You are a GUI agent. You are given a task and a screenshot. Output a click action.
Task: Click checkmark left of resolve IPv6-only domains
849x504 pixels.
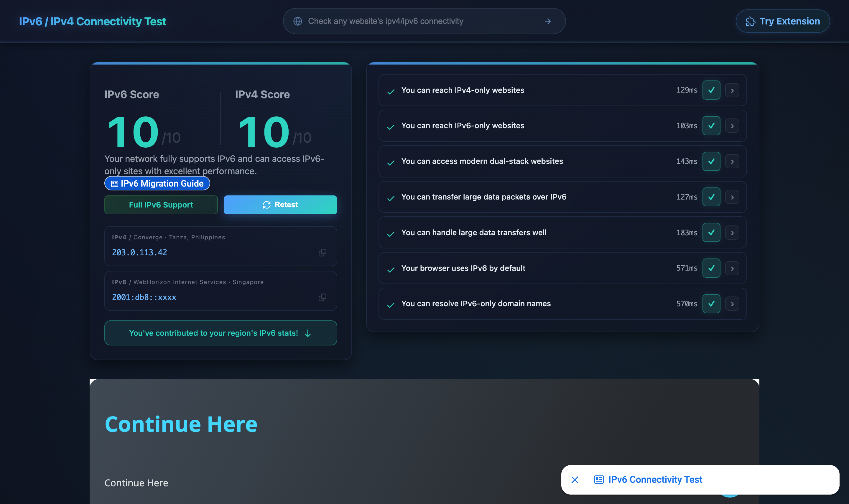(x=391, y=305)
